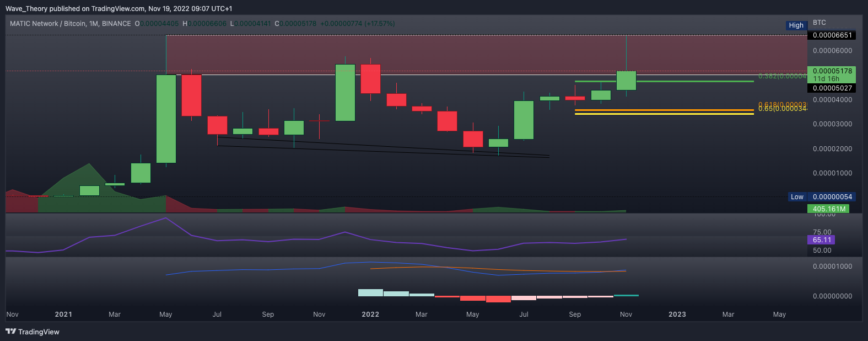Click the close value 0.00005178 in the legend
868x341 pixels.
pyautogui.click(x=298, y=24)
